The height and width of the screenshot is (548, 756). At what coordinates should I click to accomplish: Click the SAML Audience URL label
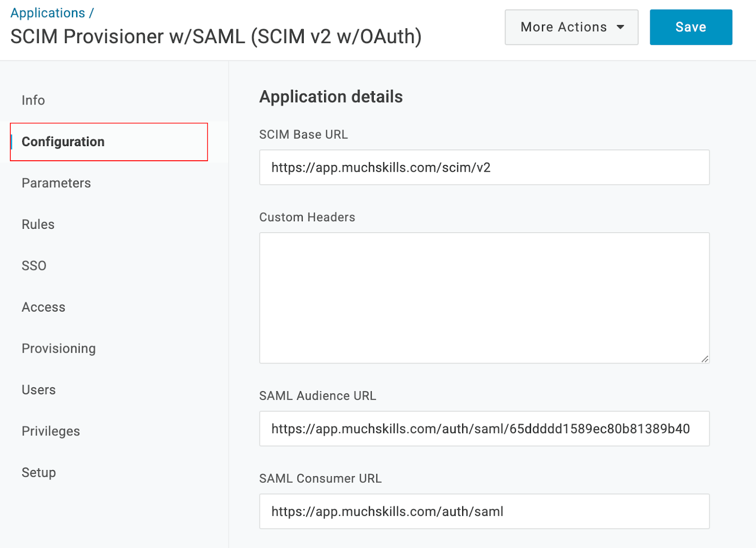click(318, 396)
